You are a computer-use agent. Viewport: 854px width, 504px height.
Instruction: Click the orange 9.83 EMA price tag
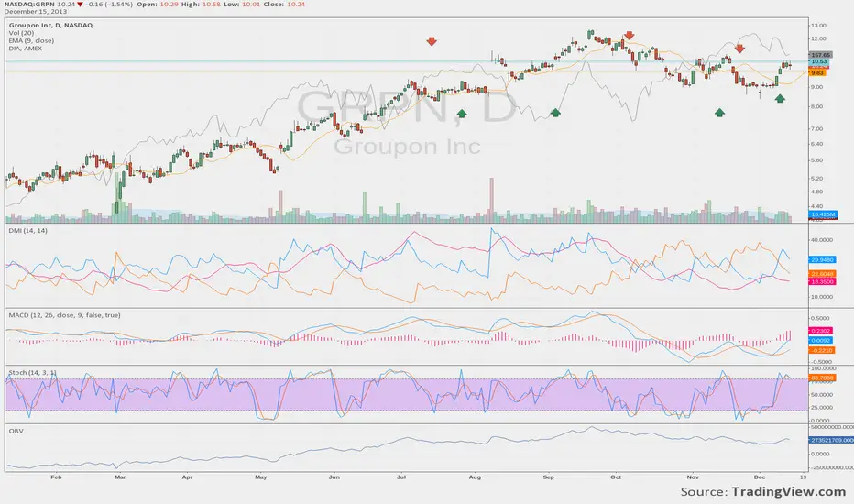[817, 72]
